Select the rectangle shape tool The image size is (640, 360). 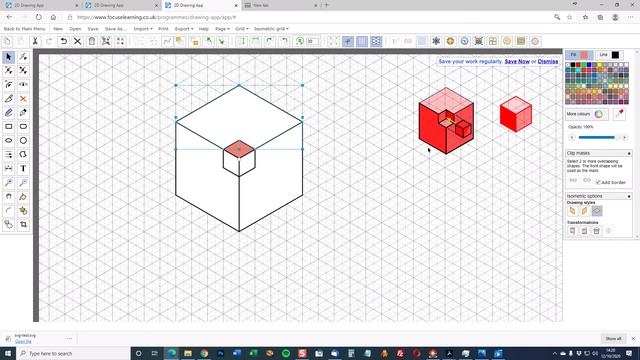click(x=9, y=127)
